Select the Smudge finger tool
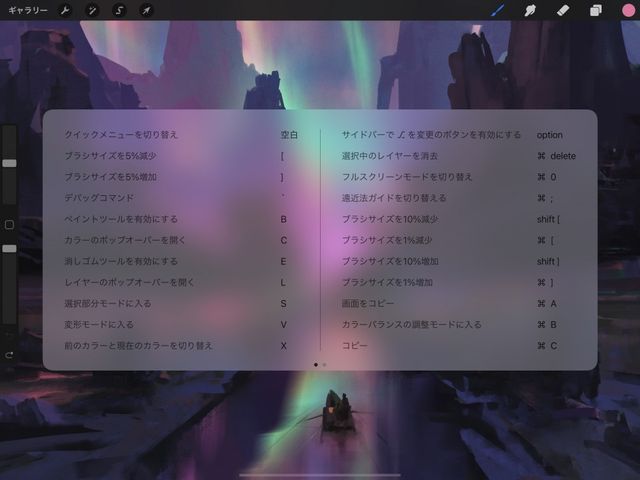Screen dimensions: 640x480 (530, 10)
